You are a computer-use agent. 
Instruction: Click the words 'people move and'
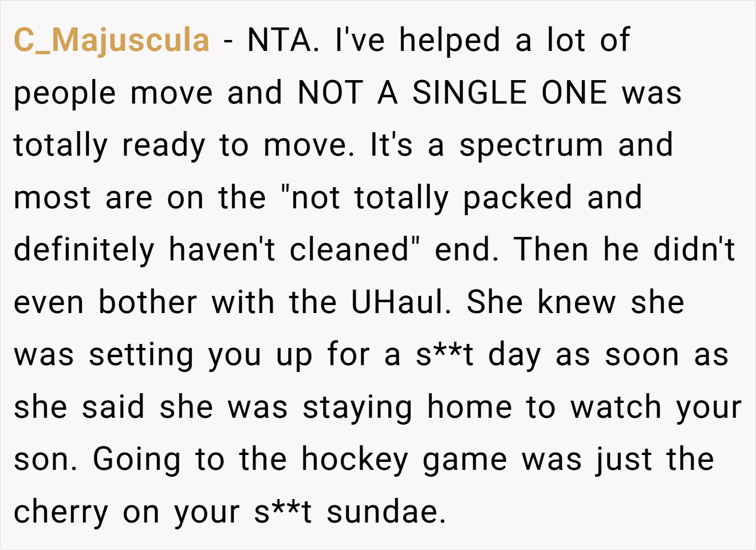148,93
